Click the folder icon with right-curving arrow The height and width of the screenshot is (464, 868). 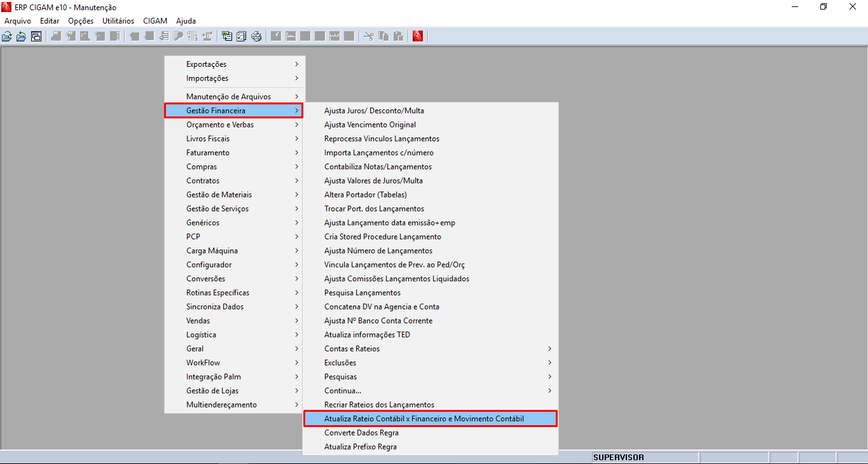point(7,36)
